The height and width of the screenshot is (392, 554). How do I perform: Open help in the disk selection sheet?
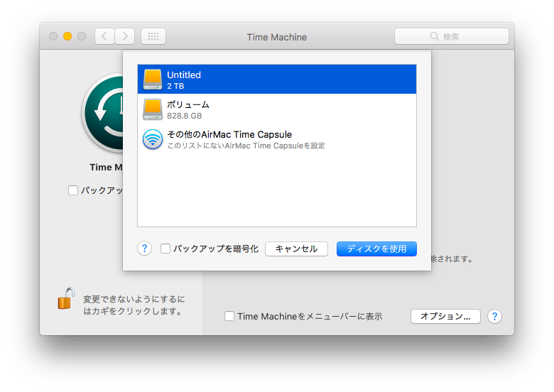pyautogui.click(x=144, y=249)
